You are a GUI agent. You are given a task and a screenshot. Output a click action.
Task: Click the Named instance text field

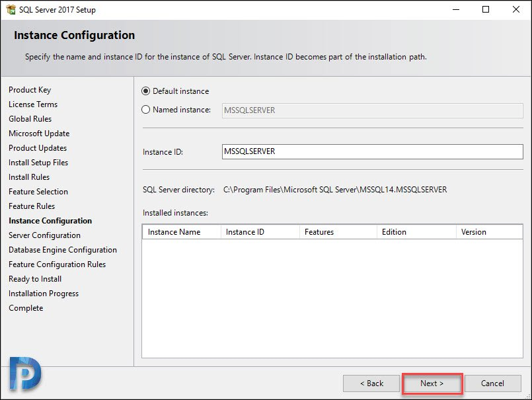372,110
